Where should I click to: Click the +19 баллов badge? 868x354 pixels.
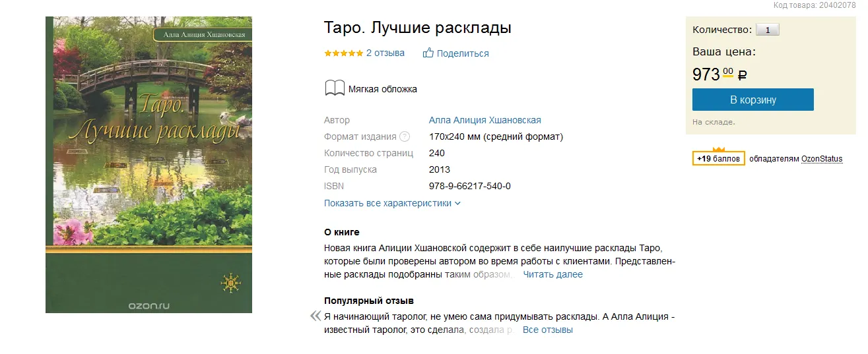coord(719,159)
